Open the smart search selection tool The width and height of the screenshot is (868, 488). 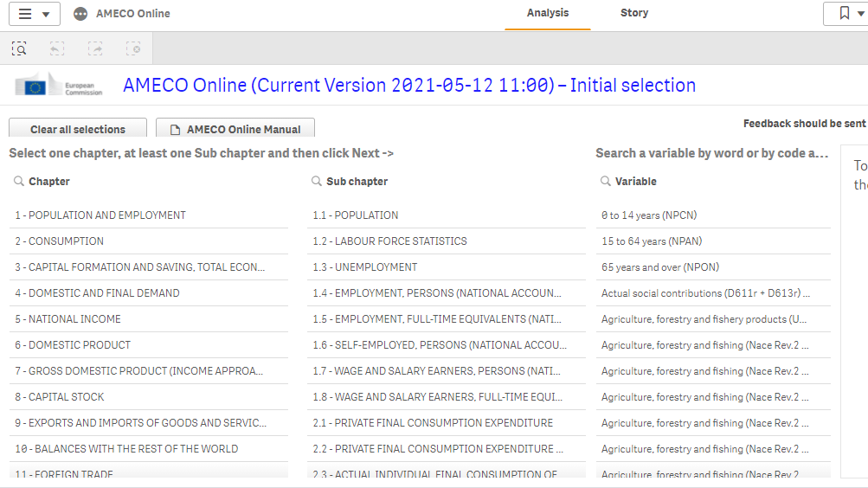pos(19,49)
